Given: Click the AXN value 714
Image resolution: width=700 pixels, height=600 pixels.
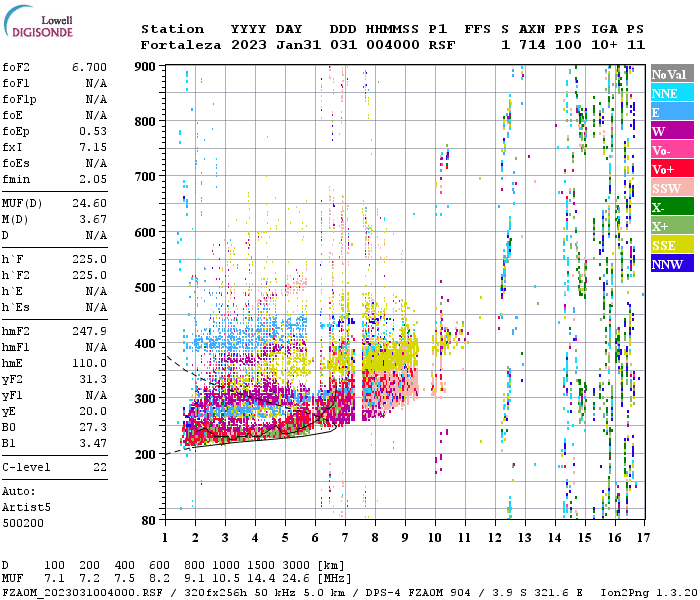Looking at the screenshot, I should (532, 45).
